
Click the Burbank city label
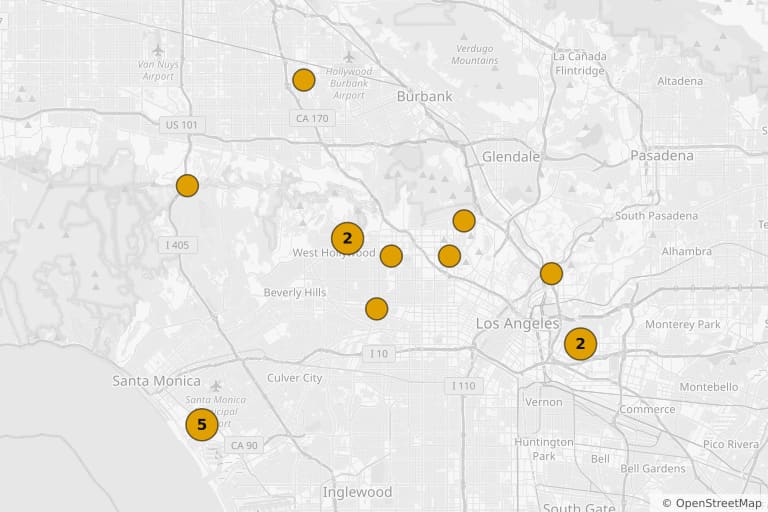tap(425, 96)
